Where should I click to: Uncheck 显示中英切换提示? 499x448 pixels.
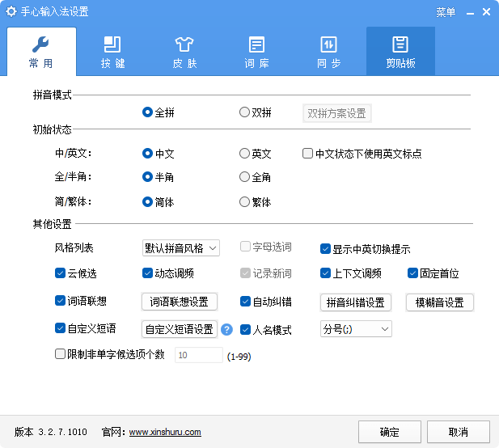click(325, 249)
